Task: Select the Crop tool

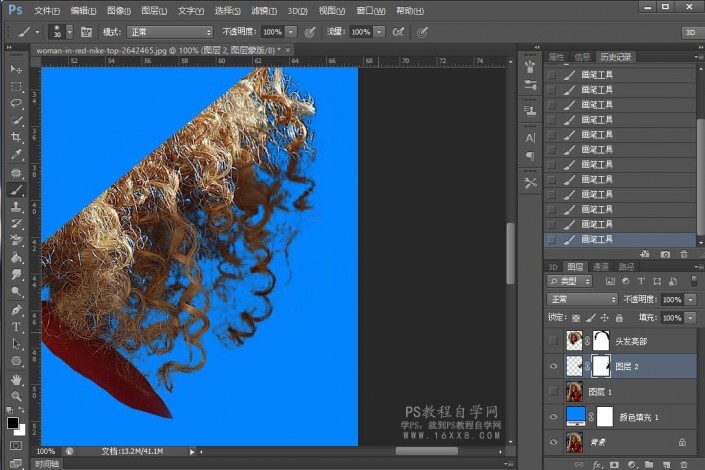Action: (x=16, y=137)
